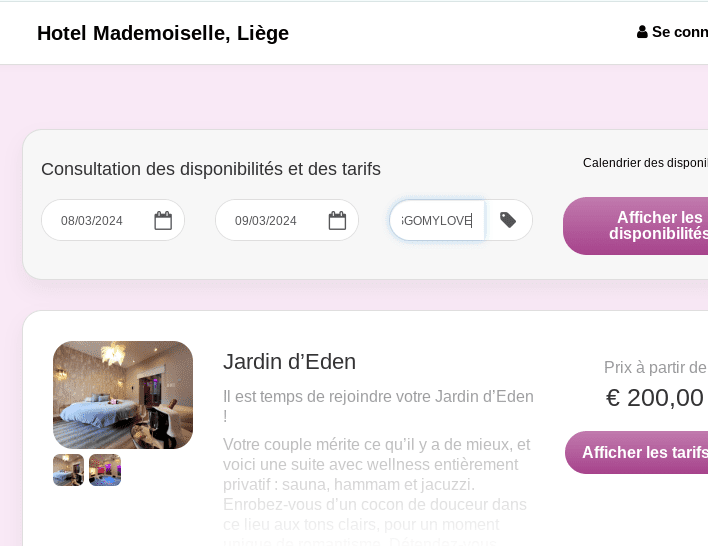Click Afficher les disponibilités button
708x546 pixels.
[635, 226]
